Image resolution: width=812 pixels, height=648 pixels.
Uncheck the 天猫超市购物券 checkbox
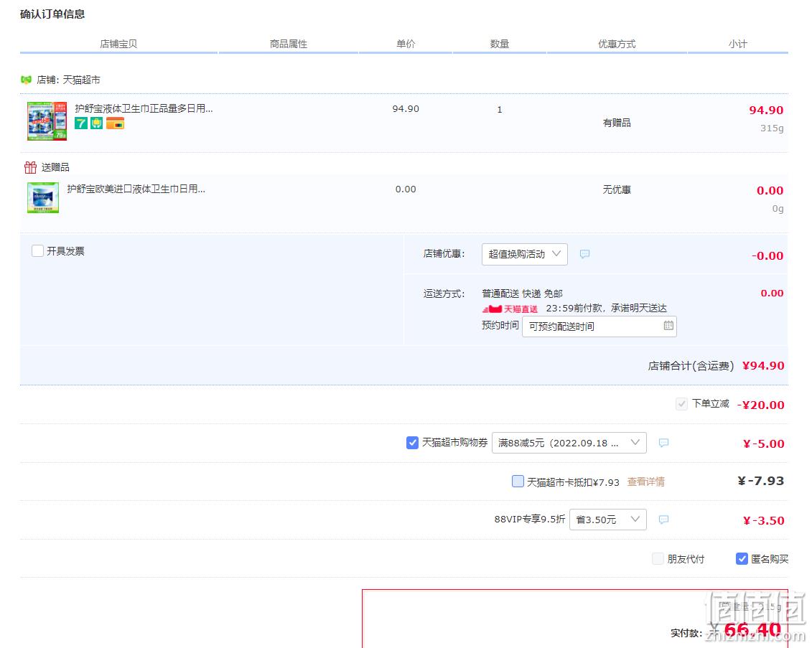tap(412, 443)
